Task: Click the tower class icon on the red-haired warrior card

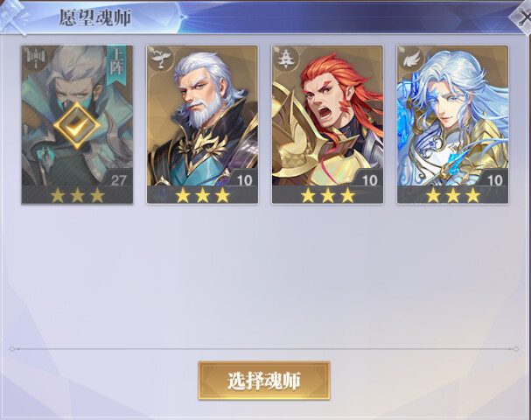Action: (x=284, y=58)
